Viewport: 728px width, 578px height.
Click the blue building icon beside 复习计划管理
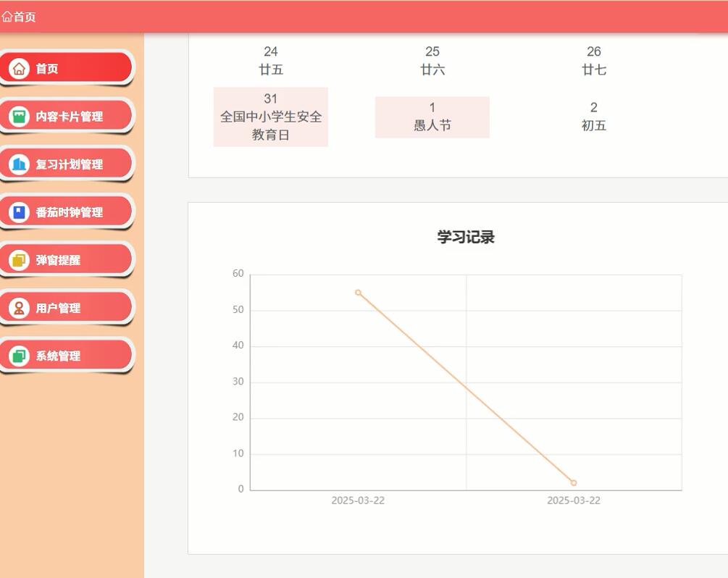coord(19,164)
